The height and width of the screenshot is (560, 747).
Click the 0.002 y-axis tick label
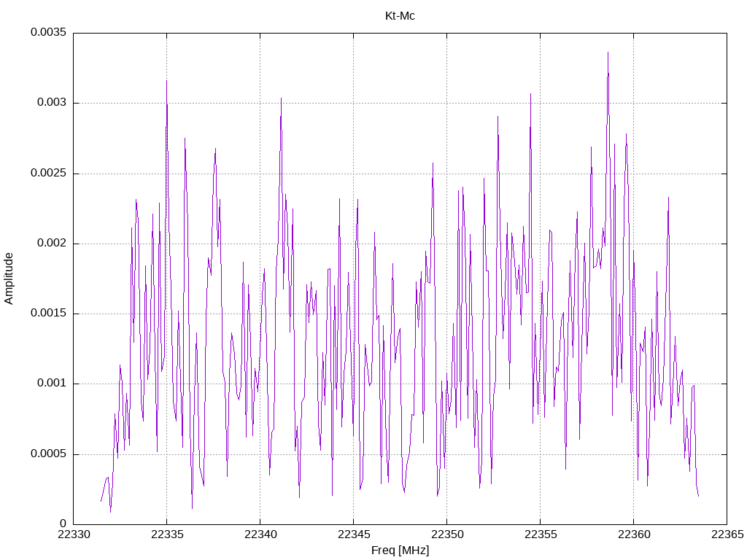pos(52,244)
